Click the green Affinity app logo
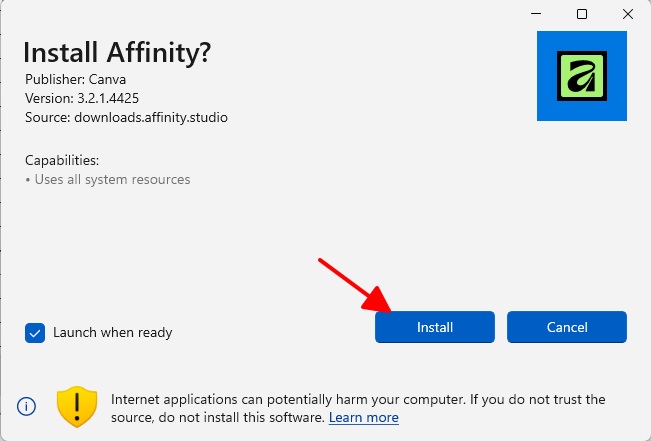 pos(582,76)
